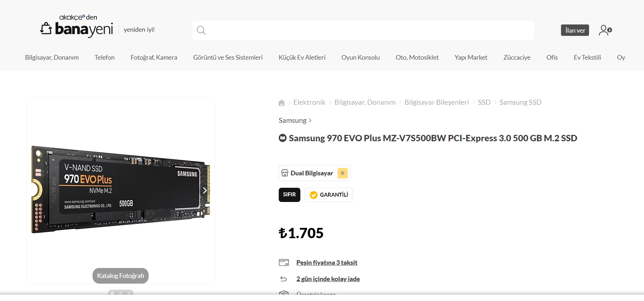
Task: Open 2 gün içinde kolay iade link
Action: [328, 279]
